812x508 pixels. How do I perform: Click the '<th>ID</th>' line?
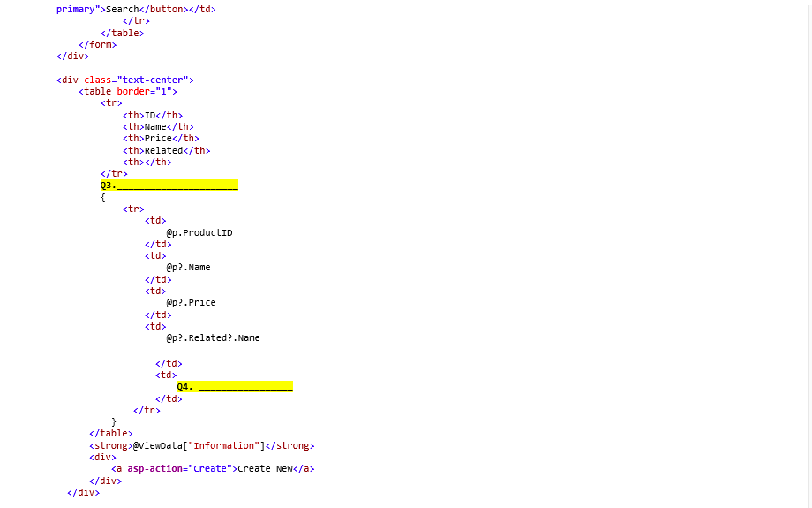point(153,115)
